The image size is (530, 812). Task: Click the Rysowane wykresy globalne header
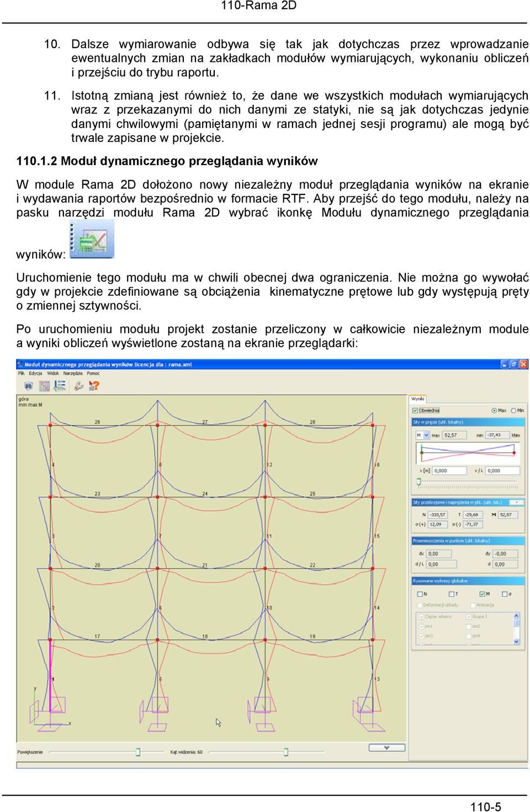(468, 581)
